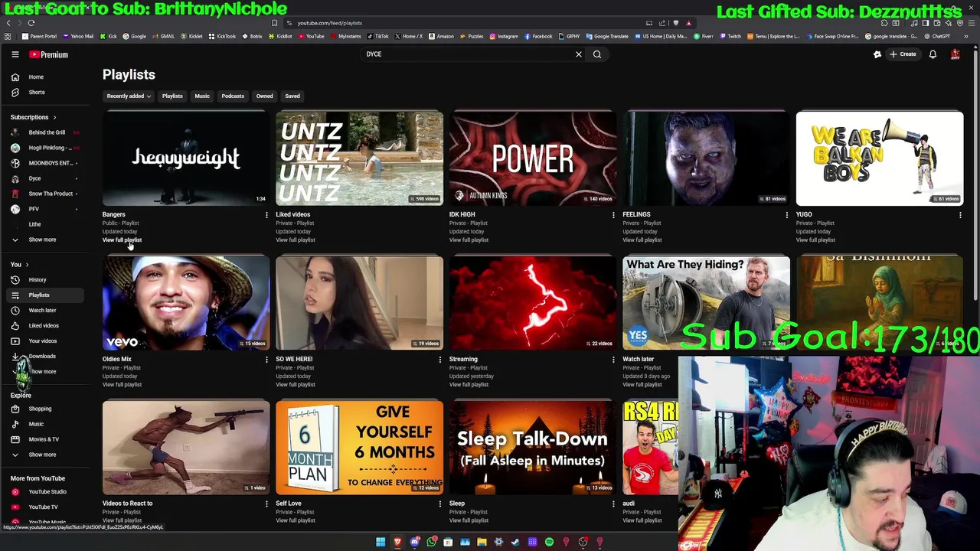Open three-dot menu for Bangers playlist
The height and width of the screenshot is (551, 980).
pos(266,215)
